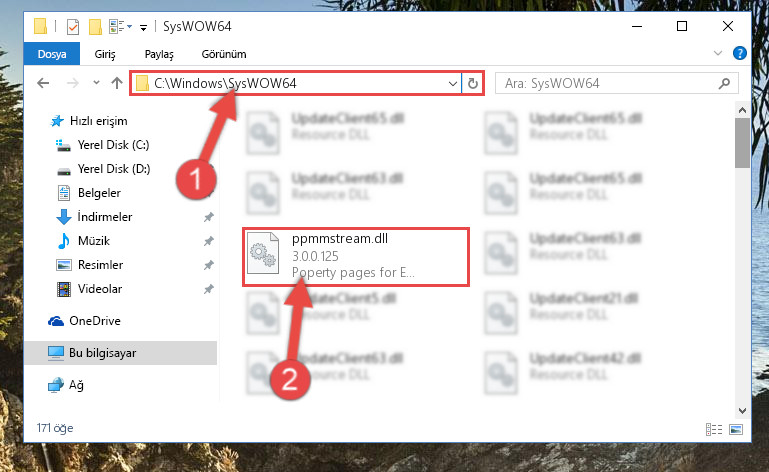This screenshot has width=769, height=472.
Task: Open recent locations dropdown arrow
Action: pyautogui.click(x=96, y=83)
